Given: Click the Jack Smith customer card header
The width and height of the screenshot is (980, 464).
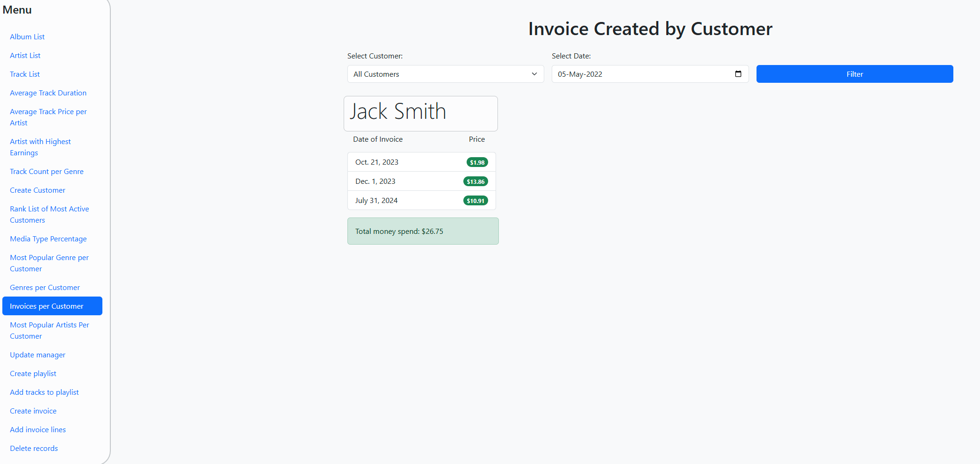Looking at the screenshot, I should (x=420, y=113).
